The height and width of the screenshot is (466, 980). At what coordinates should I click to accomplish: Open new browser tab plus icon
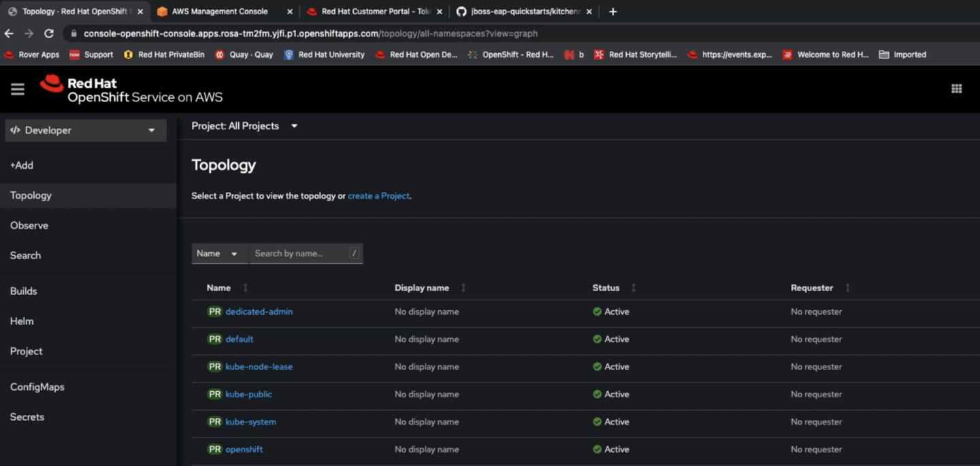[612, 12]
